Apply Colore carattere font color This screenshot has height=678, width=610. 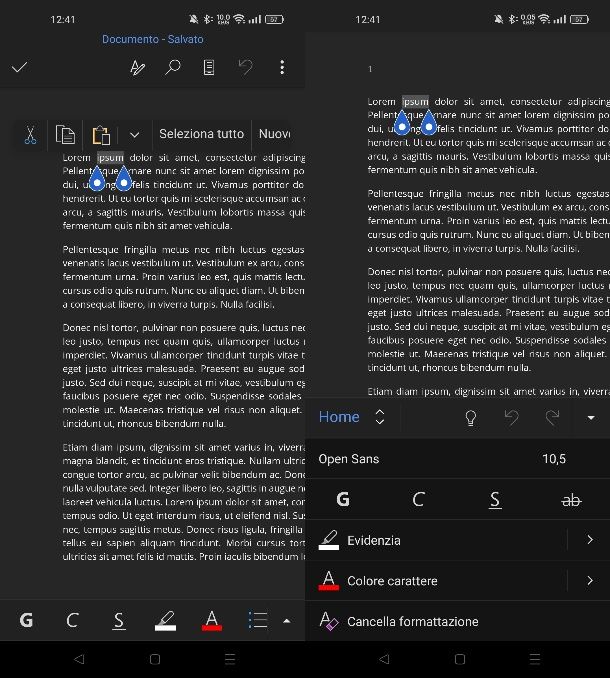(x=437, y=581)
